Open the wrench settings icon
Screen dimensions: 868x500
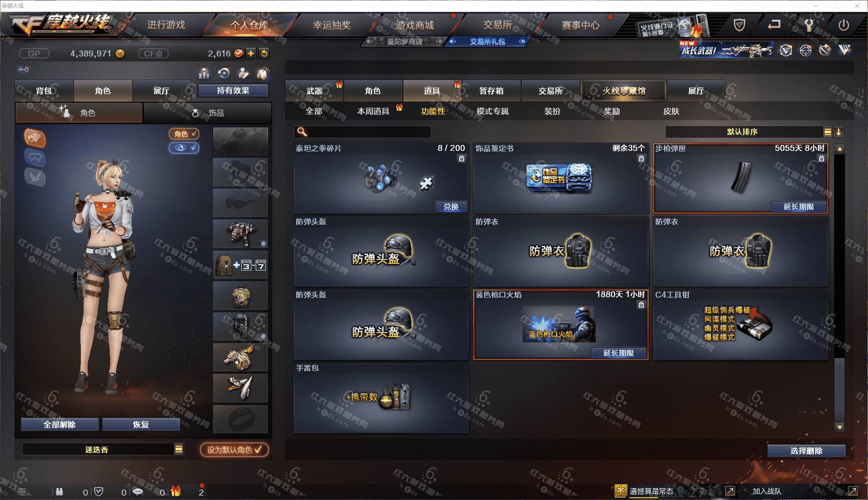[x=808, y=25]
